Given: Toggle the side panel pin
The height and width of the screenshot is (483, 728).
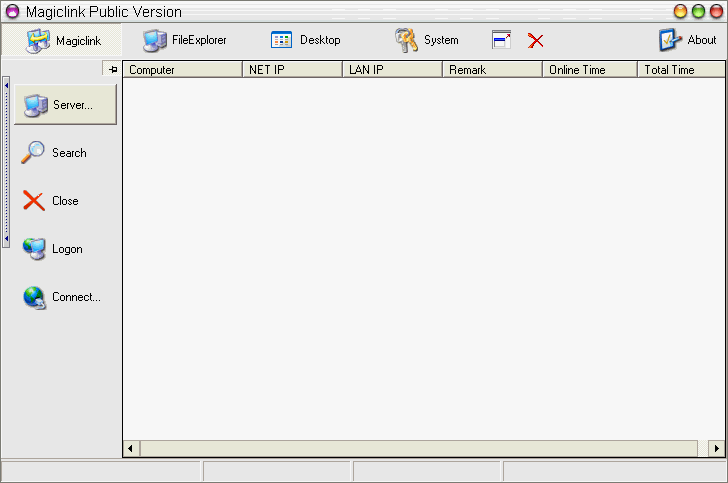Looking at the screenshot, I should point(112,69).
